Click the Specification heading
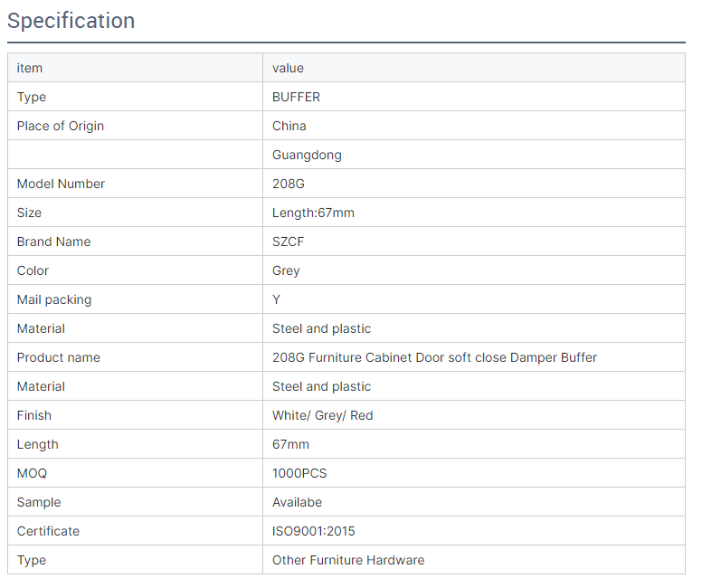702x588 pixels. (x=71, y=21)
